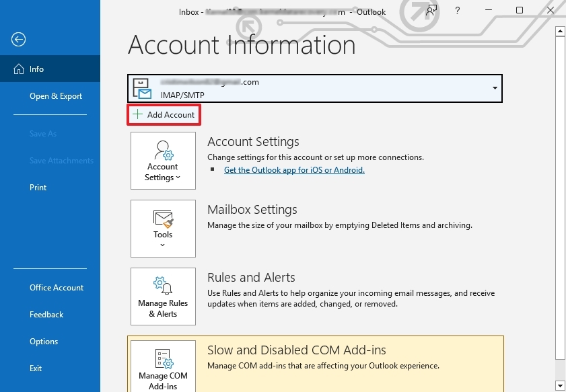Click the back arrow to leave Backstage
This screenshot has height=392, width=566.
18,39
